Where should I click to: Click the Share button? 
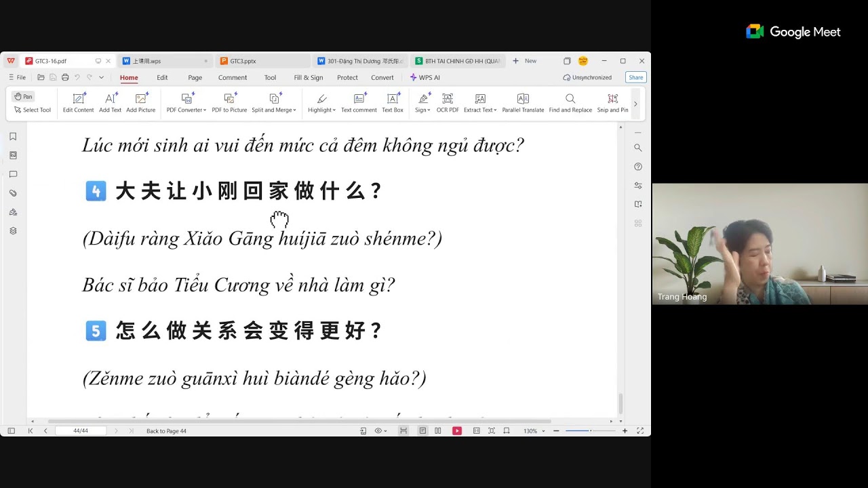click(x=635, y=77)
